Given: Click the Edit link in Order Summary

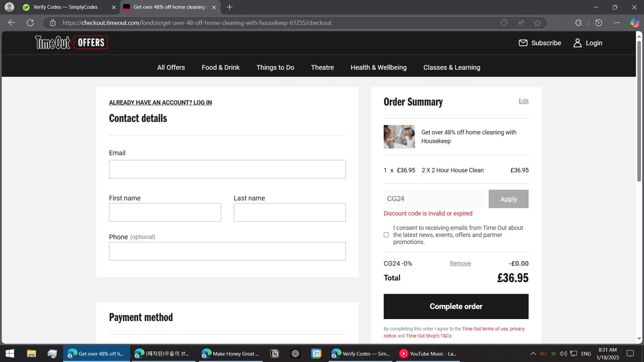Looking at the screenshot, I should point(523,101).
